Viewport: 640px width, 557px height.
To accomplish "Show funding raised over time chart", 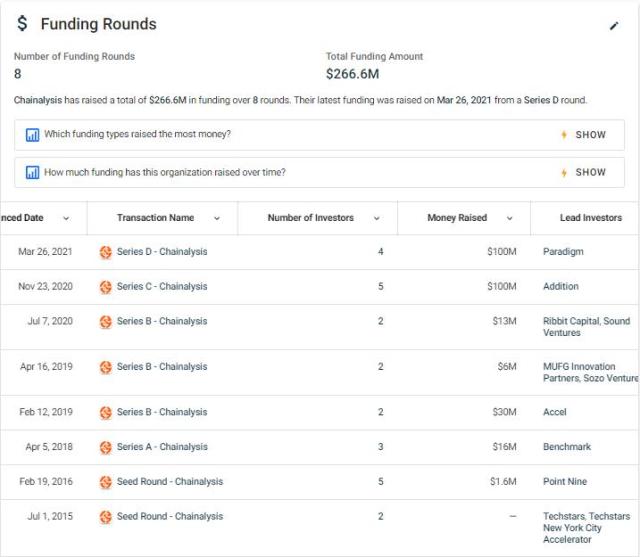I will [590, 173].
